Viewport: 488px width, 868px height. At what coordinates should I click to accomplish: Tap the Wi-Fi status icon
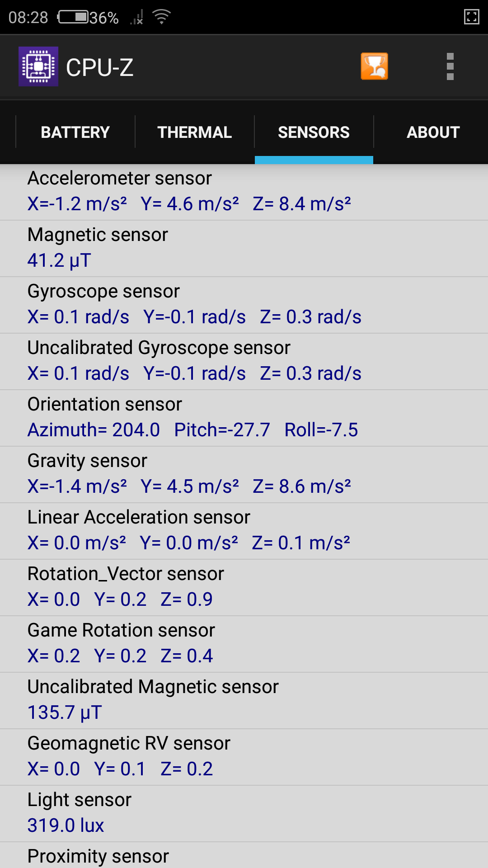pos(161,17)
